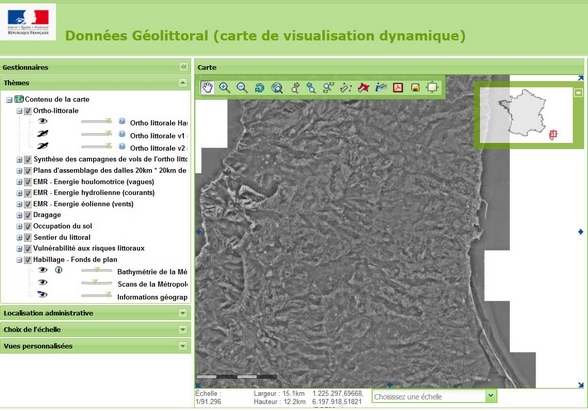Collapse the Thèmes panel arrow
588x411 pixels.
pos(183,82)
